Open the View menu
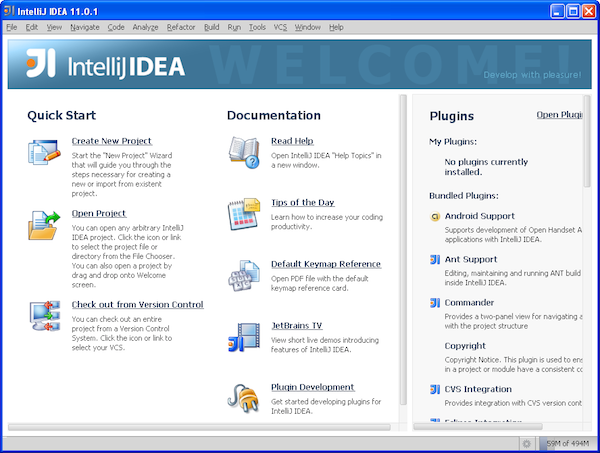 [54, 27]
